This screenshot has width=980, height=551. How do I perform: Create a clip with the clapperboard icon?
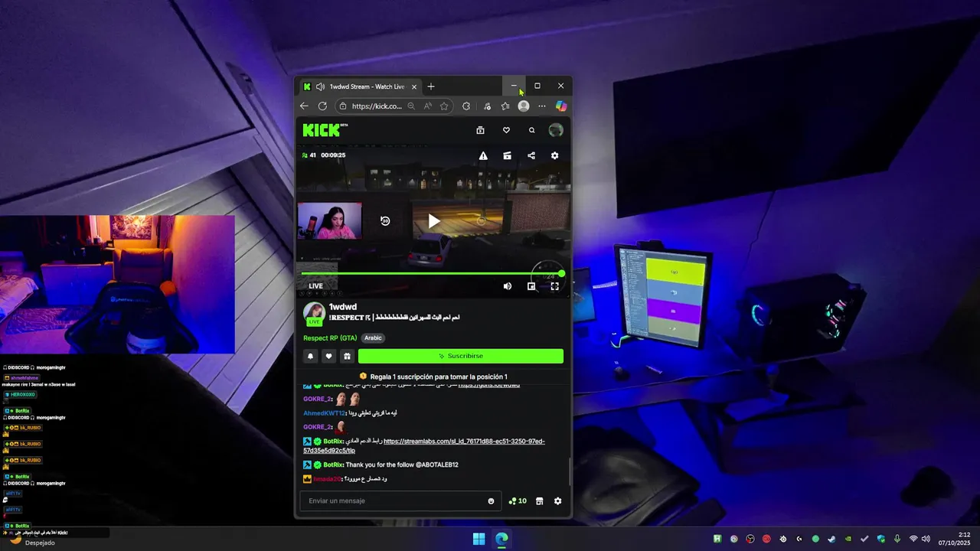(x=507, y=155)
